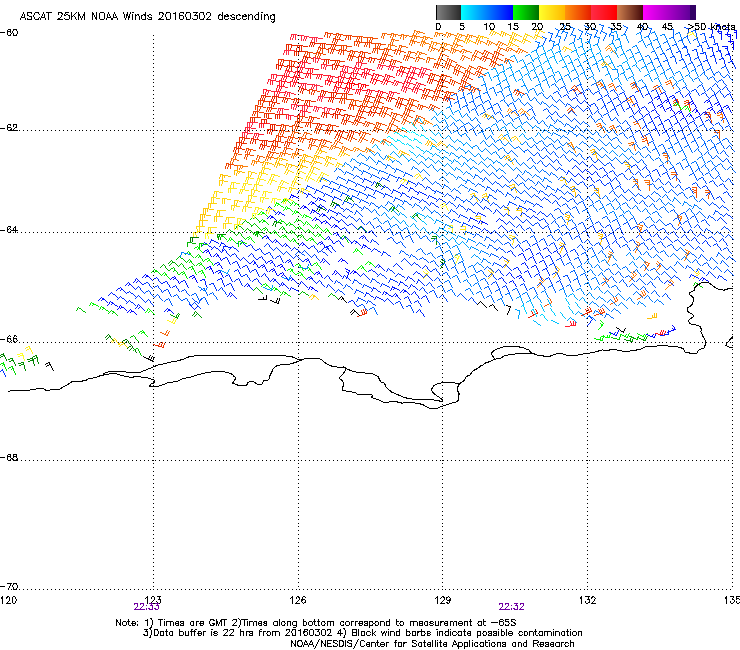
Task: Click the '>50 knots' legend label
Action: [711, 26]
